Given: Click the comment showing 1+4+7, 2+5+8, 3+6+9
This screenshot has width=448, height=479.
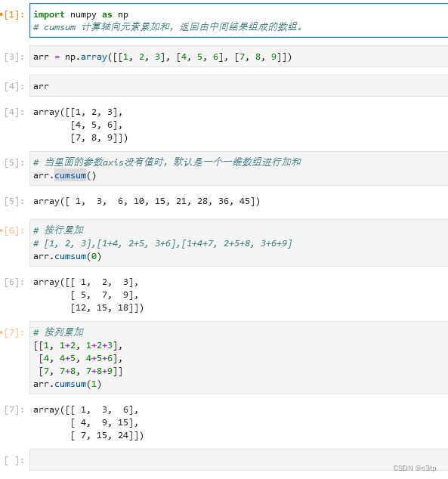Looking at the screenshot, I should pyautogui.click(x=162, y=243).
